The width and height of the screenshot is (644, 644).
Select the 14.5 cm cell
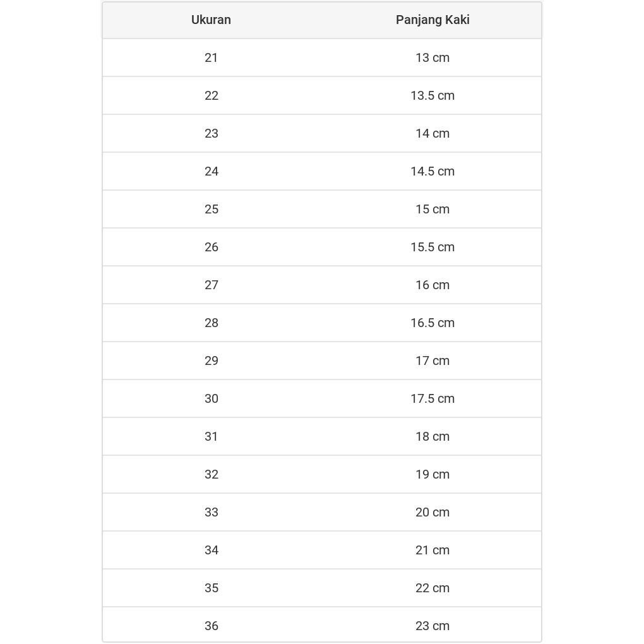click(x=432, y=171)
